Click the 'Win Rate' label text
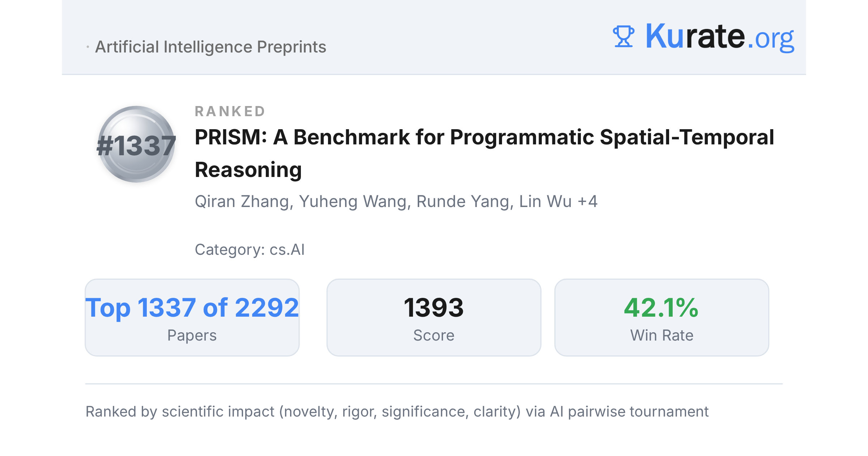This screenshot has width=868, height=456. (661, 335)
